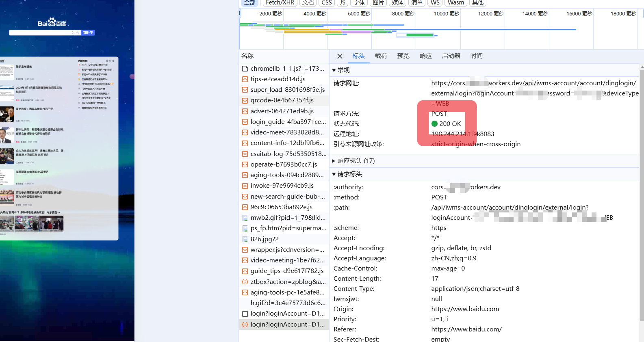This screenshot has width=644, height=342.
Task: Toggle the CSS request type filter
Action: pyautogui.click(x=327, y=3)
